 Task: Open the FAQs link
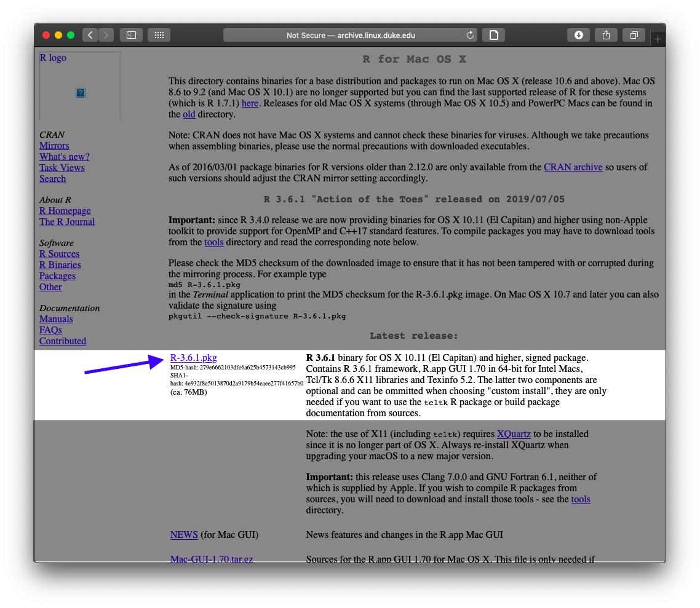tap(50, 330)
